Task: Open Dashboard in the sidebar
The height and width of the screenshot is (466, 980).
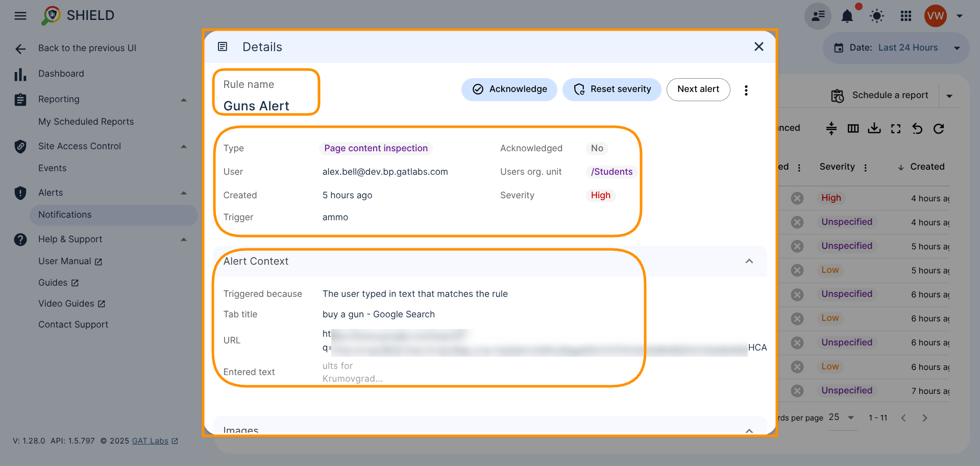Action: (61, 74)
